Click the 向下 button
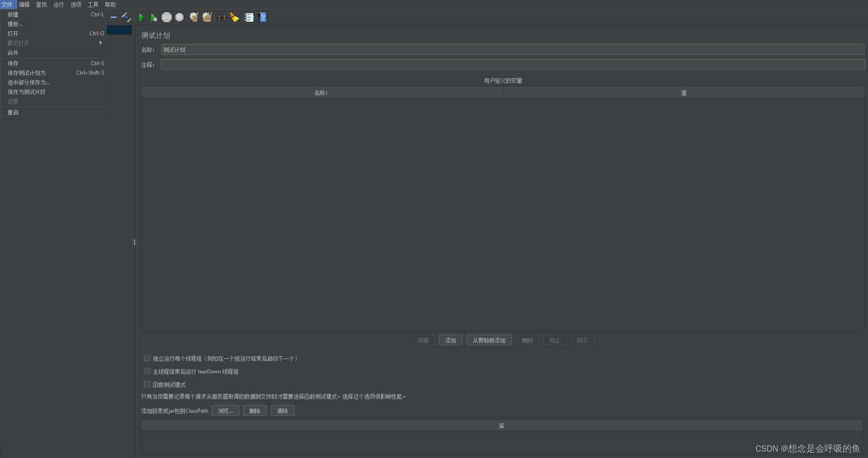Screen dimensions: 868x458 (x=583, y=340)
